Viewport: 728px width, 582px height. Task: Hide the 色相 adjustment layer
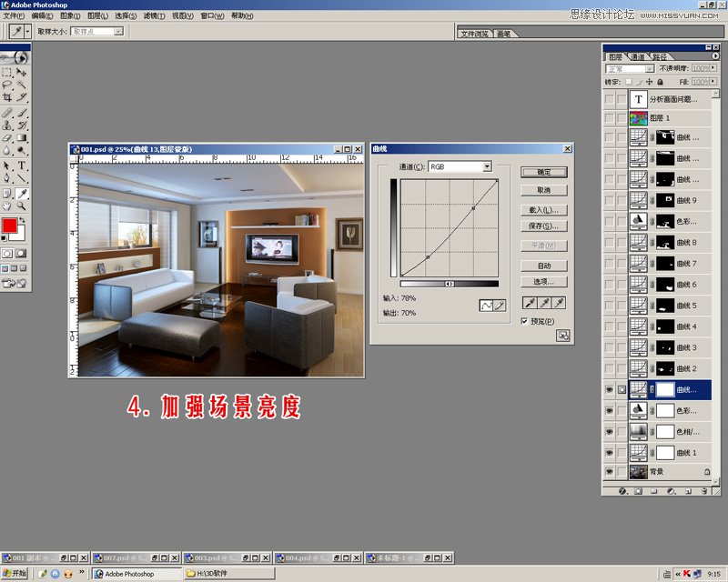pyautogui.click(x=609, y=432)
